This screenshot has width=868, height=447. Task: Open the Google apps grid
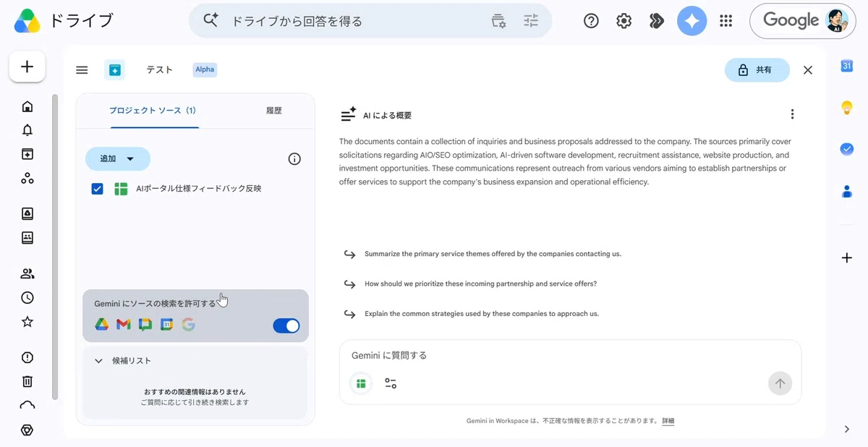pos(726,21)
